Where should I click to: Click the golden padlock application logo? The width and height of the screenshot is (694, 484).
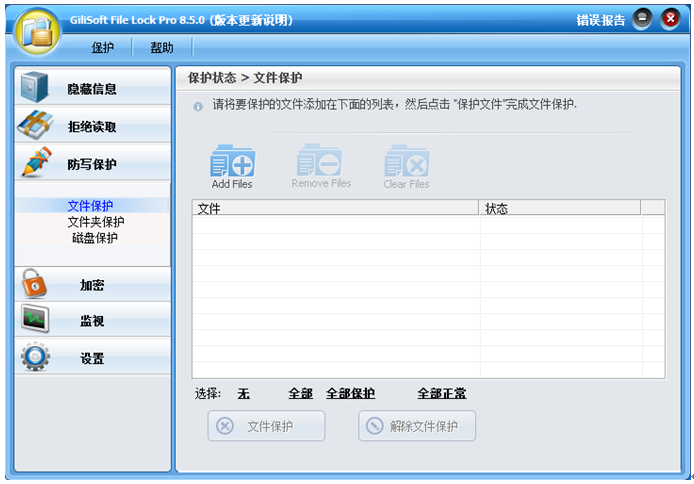point(38,32)
